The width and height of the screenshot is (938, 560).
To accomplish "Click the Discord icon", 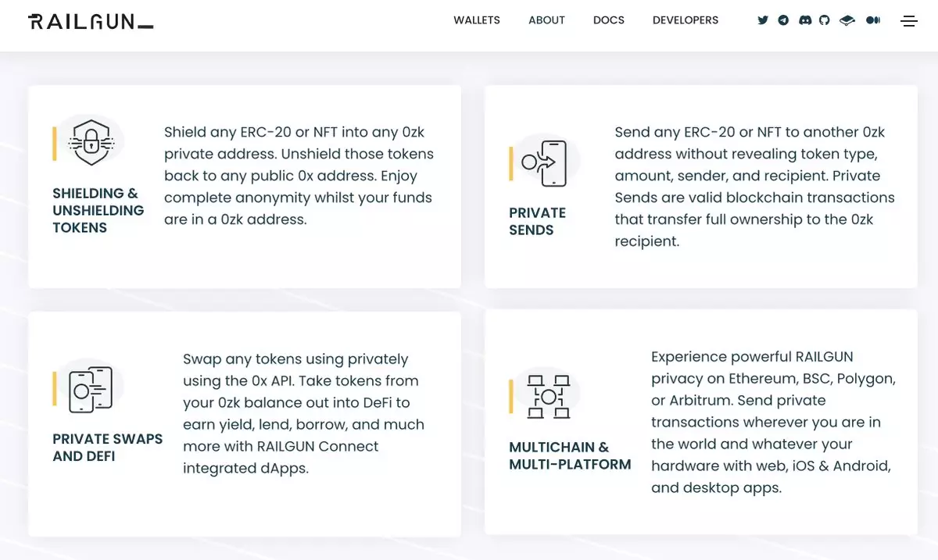I will (x=804, y=20).
